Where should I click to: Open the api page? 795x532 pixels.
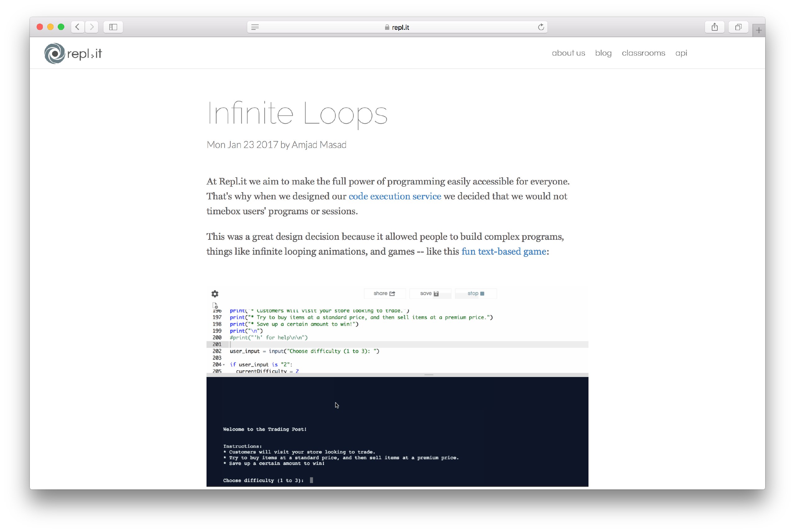coord(681,53)
